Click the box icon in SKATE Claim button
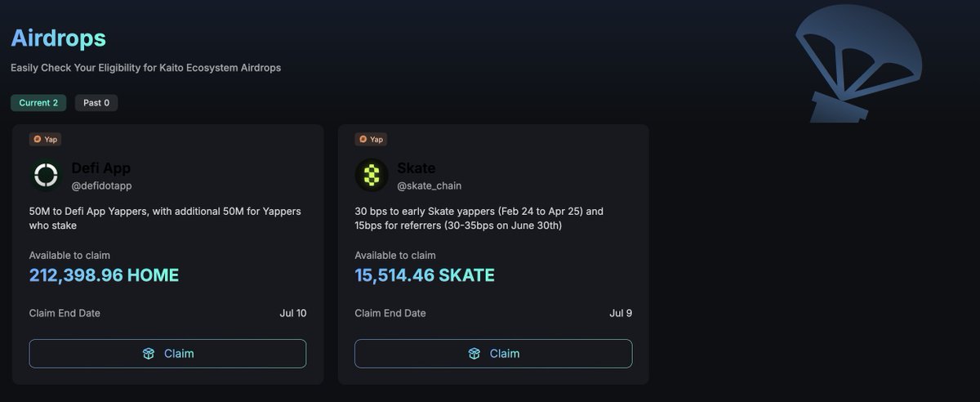 click(474, 354)
